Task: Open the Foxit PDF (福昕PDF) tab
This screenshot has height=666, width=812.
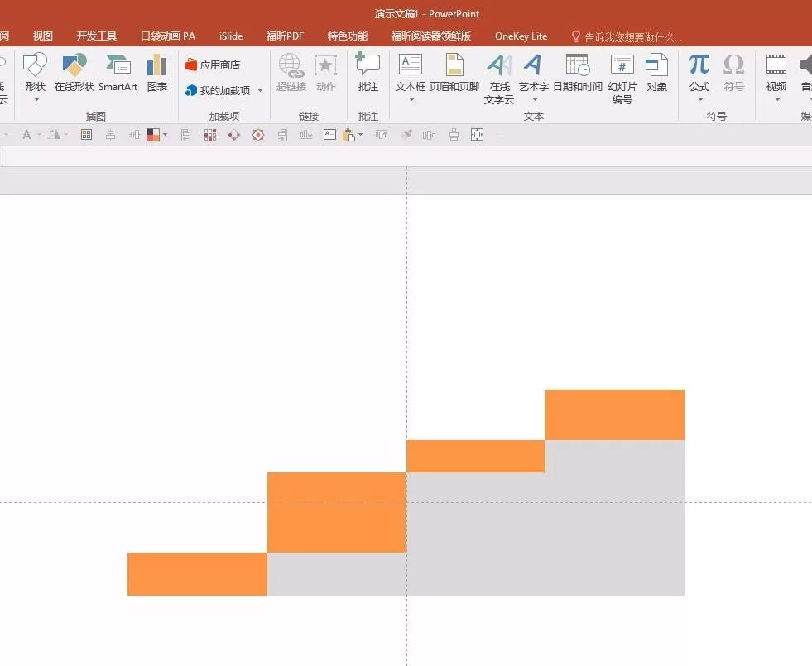Action: (285, 36)
